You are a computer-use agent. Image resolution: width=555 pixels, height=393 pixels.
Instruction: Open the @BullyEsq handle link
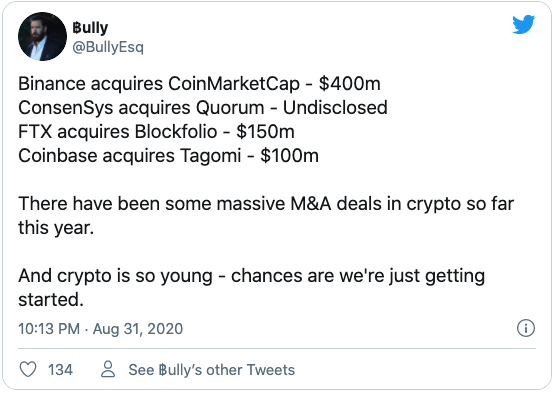(108, 47)
